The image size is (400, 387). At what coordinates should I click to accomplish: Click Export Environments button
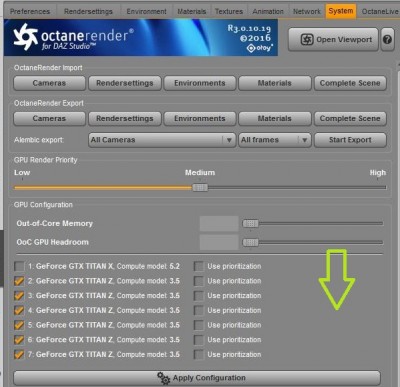(200, 118)
